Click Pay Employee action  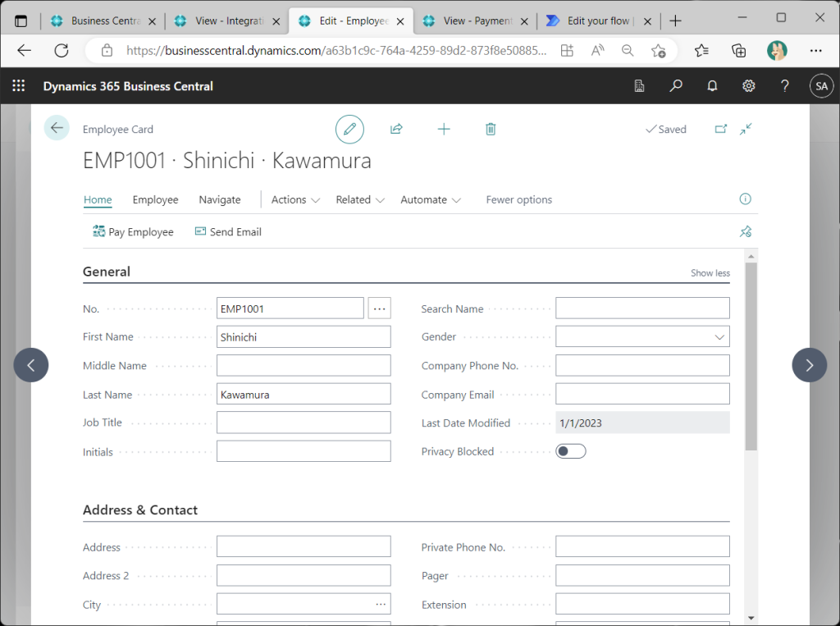134,231
